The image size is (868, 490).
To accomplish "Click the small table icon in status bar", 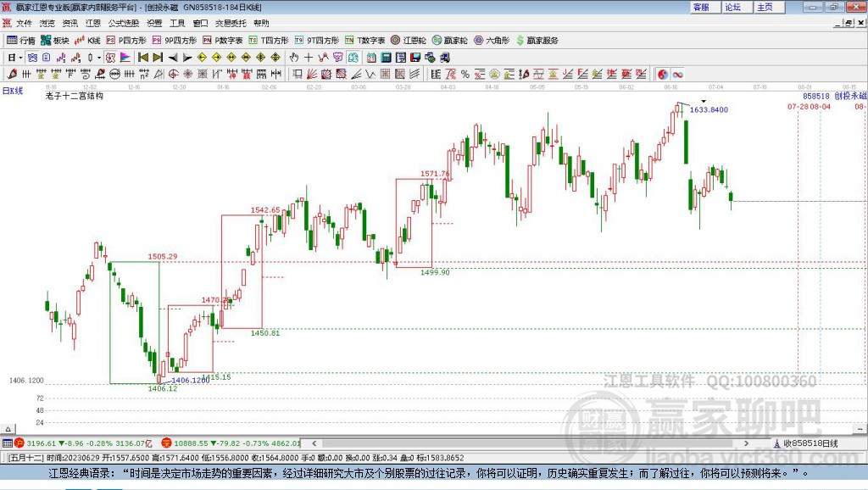I will coord(7,443).
